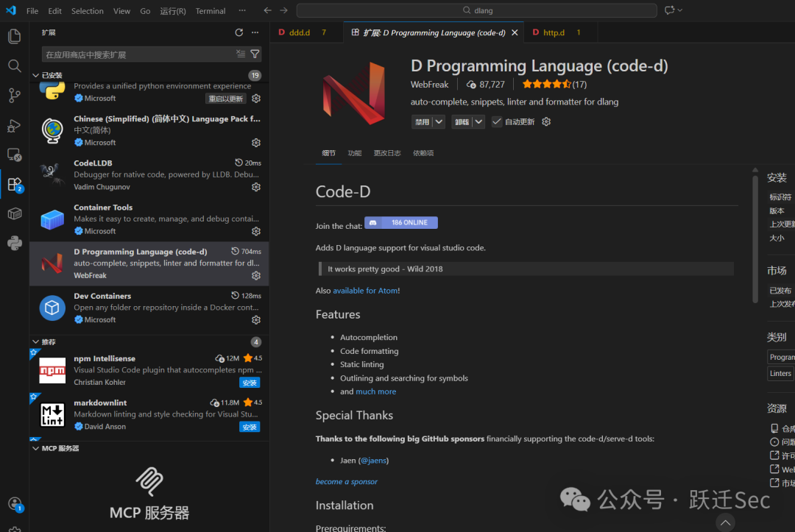Screen dimensions: 795x532
Task: Open File menu
Action: pyautogui.click(x=32, y=10)
